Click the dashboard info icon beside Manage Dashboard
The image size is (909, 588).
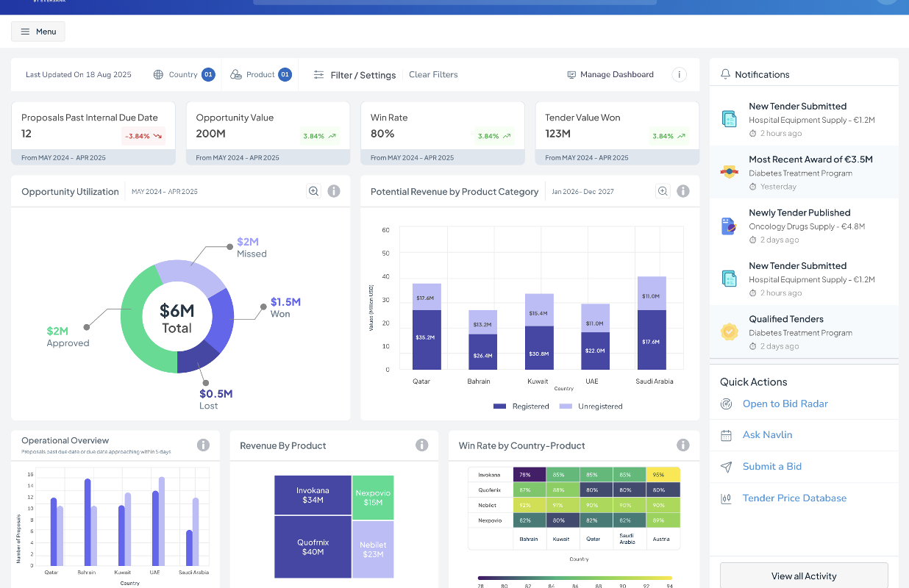click(x=680, y=74)
